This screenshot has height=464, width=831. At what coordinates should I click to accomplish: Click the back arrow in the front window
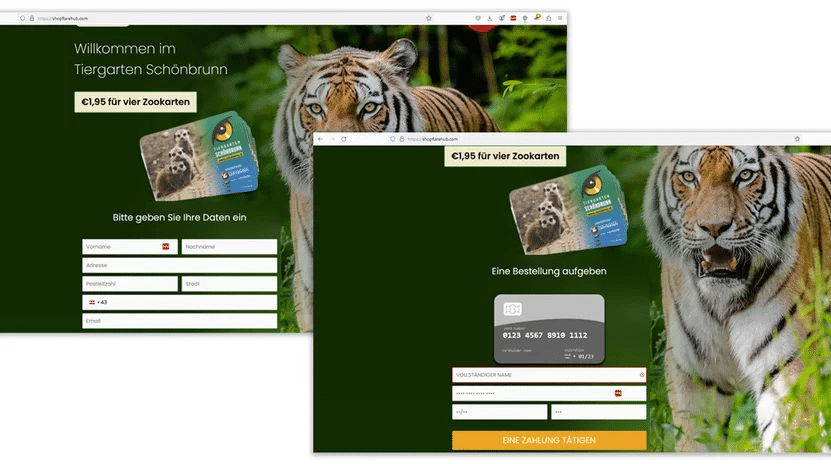321,139
